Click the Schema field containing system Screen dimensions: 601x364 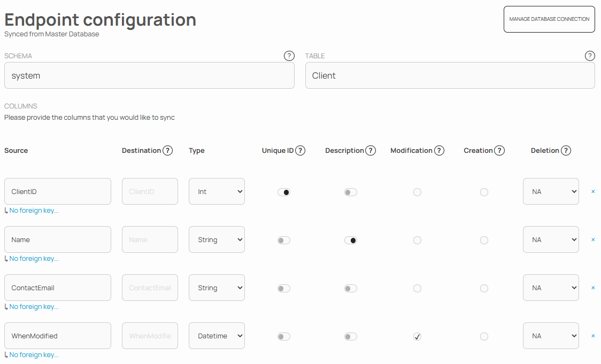pos(150,75)
